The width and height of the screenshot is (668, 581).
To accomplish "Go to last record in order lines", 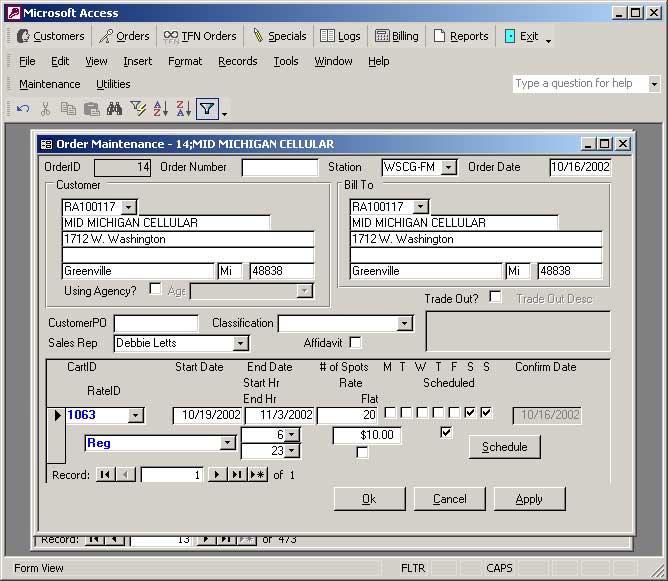I will pyautogui.click(x=237, y=475).
